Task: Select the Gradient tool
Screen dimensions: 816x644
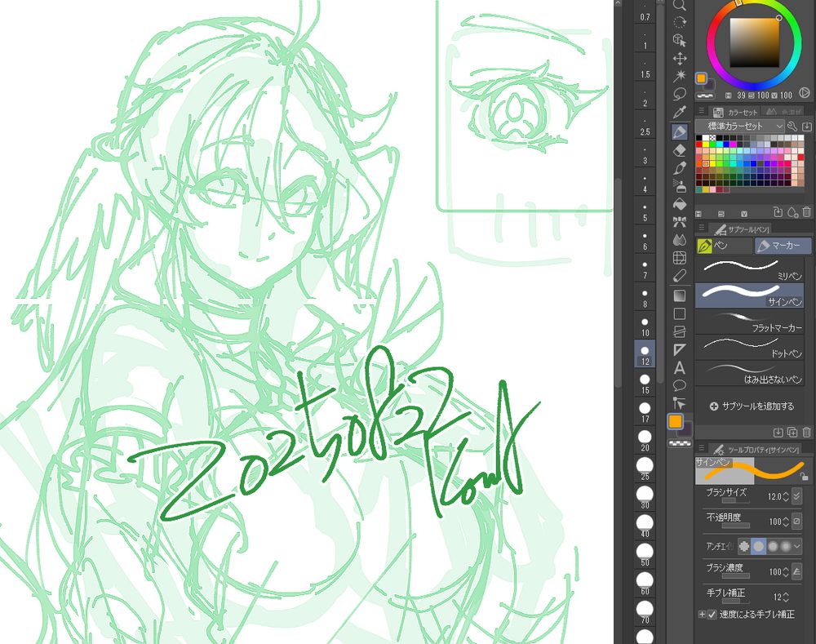Action: (679, 295)
